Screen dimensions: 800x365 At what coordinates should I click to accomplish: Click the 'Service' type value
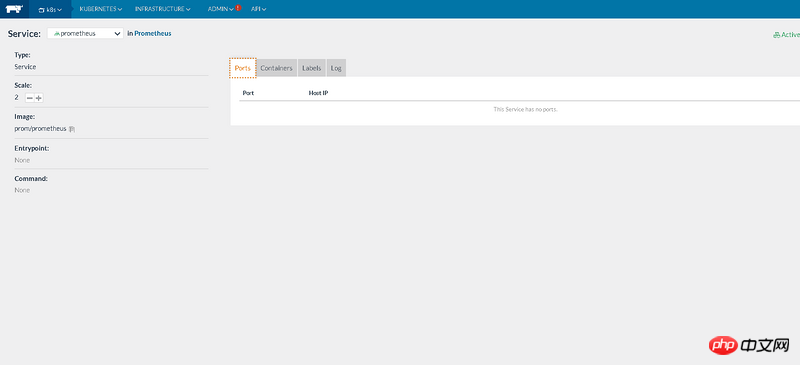point(25,66)
